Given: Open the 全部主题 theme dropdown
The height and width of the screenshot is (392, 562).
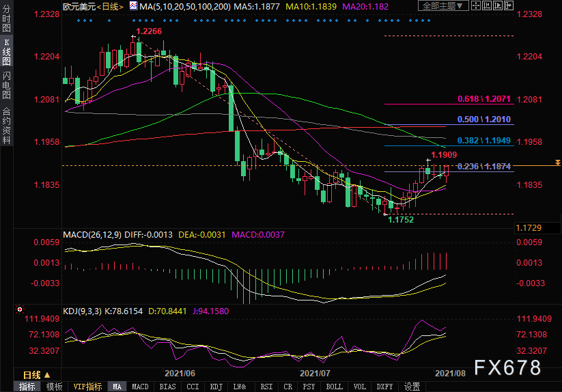Looking at the screenshot, I should coord(443,5).
